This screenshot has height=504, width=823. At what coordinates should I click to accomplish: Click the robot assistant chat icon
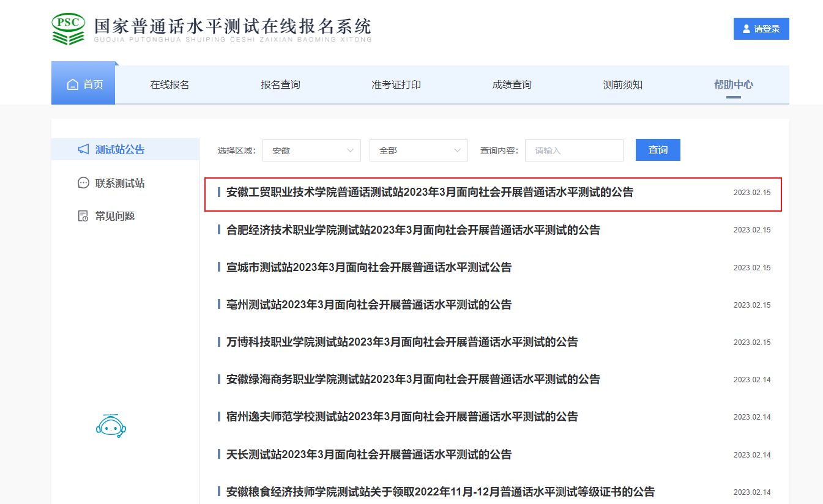(111, 426)
